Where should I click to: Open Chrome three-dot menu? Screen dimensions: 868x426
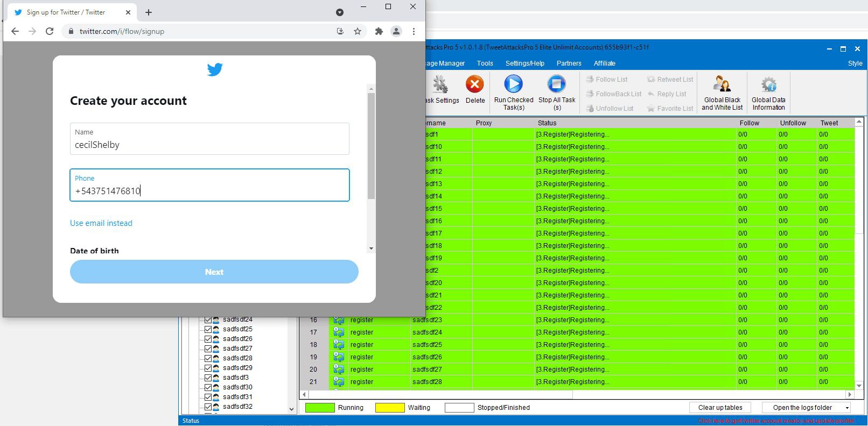tap(414, 31)
